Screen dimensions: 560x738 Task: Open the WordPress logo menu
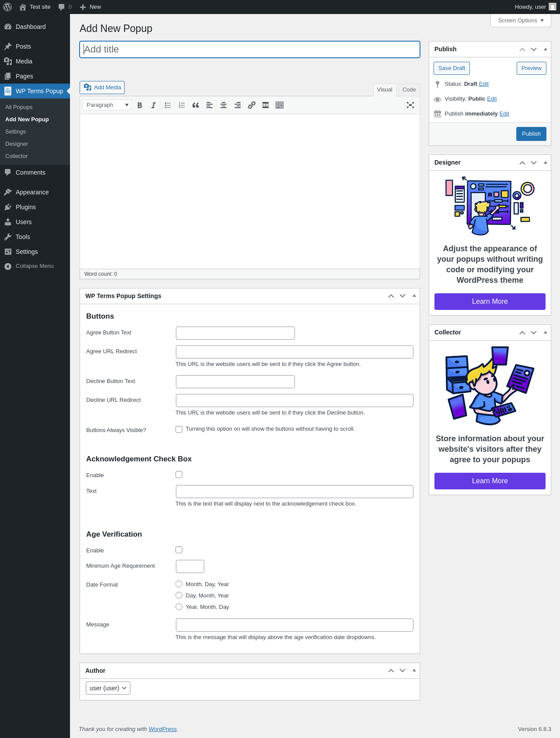[x=7, y=7]
